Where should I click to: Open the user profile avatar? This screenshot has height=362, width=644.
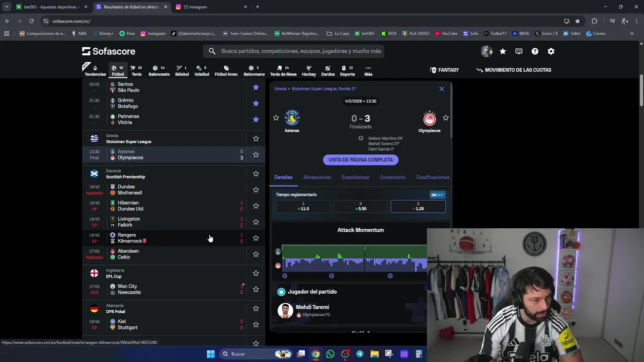487,51
